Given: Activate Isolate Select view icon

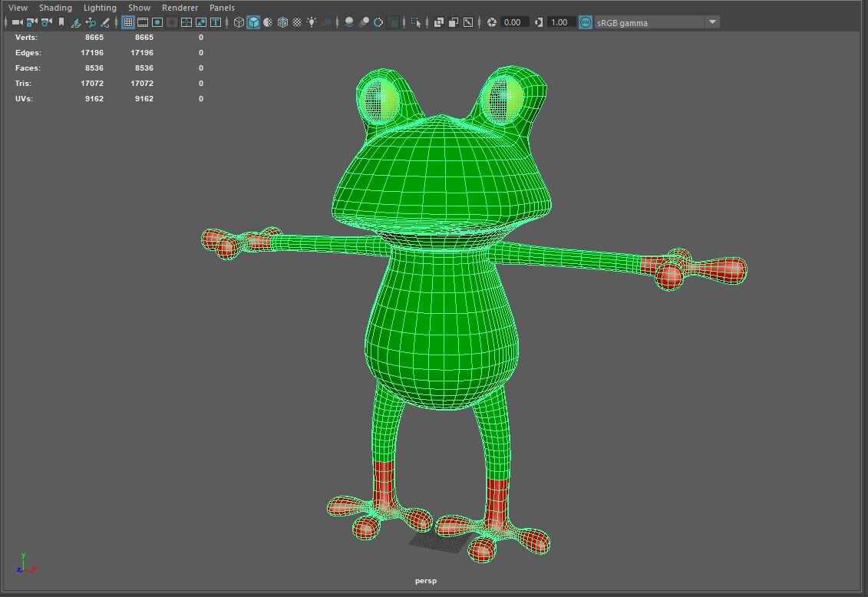Looking at the screenshot, I should (x=415, y=22).
